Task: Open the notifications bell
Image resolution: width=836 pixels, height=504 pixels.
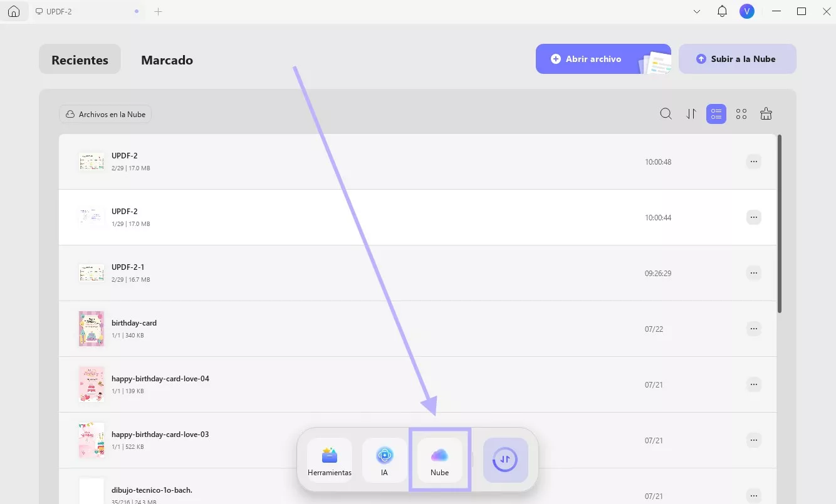Action: click(722, 11)
